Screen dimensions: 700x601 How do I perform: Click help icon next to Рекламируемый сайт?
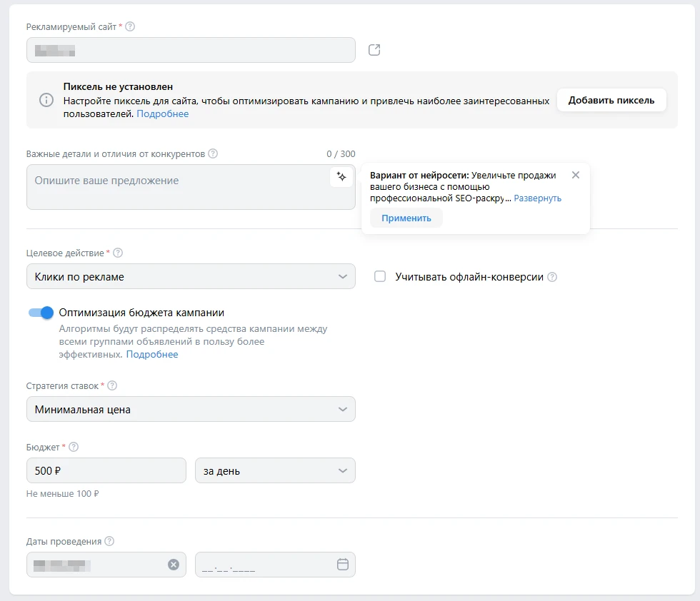point(130,27)
